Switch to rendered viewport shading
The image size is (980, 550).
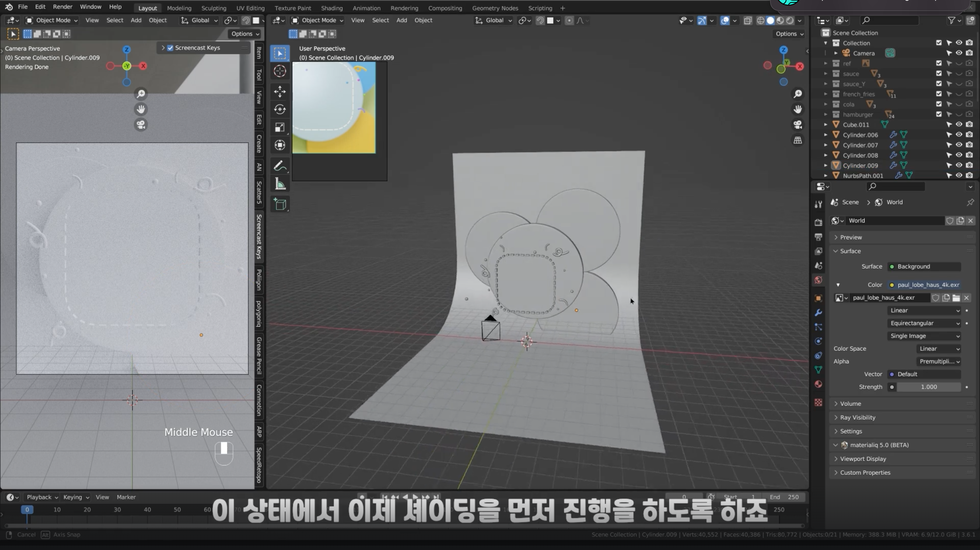coord(790,20)
